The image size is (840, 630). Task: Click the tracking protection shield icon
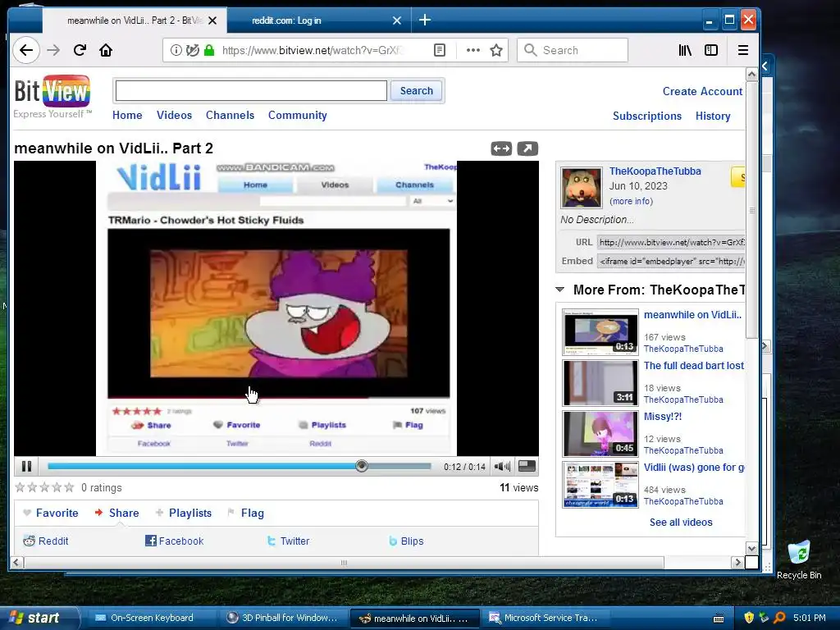pyautogui.click(x=192, y=50)
